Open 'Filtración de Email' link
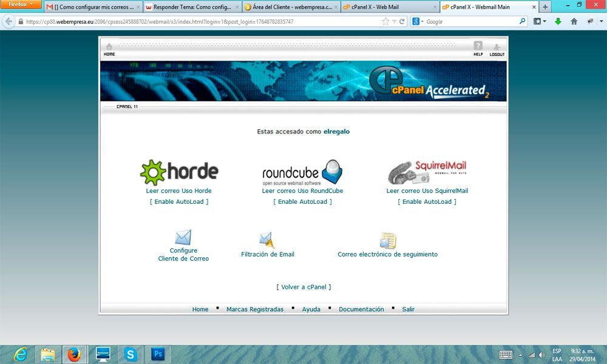The width and height of the screenshot is (607, 364). pos(268,254)
